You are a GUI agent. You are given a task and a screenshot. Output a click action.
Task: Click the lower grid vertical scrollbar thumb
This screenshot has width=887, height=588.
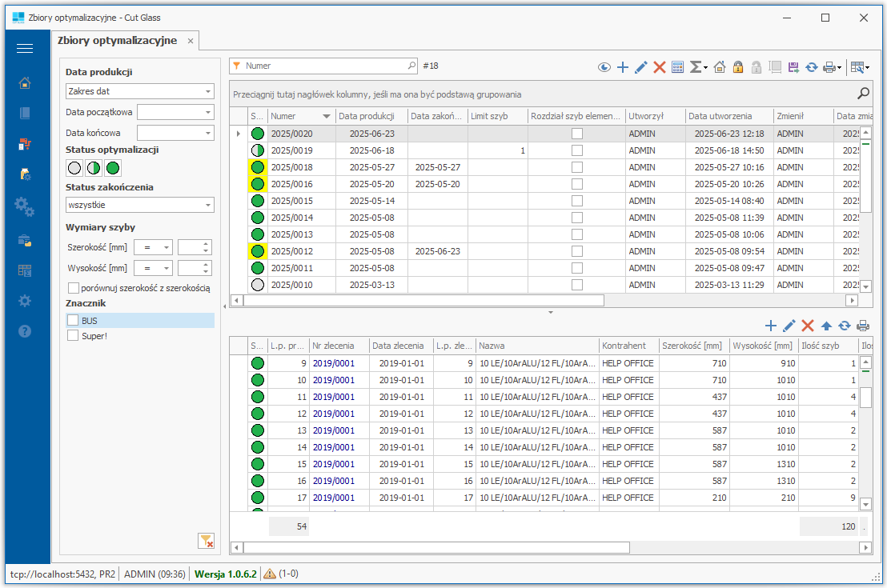(865, 398)
